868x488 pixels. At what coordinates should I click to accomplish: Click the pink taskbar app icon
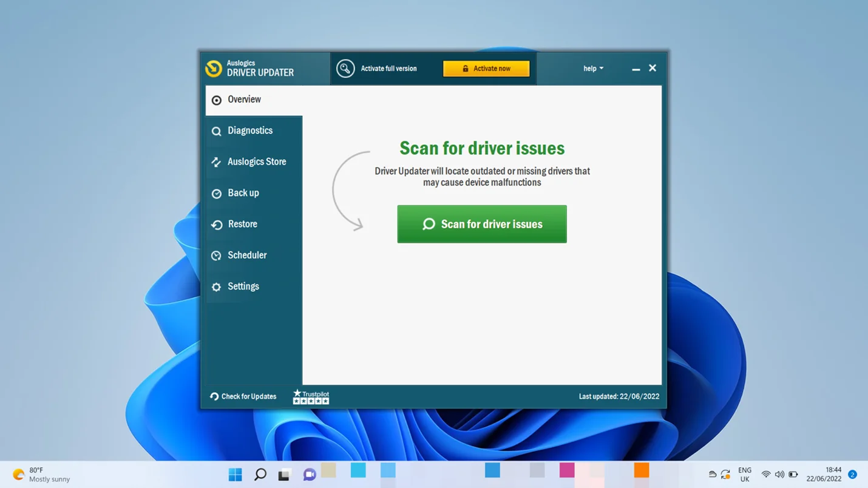[567, 470]
